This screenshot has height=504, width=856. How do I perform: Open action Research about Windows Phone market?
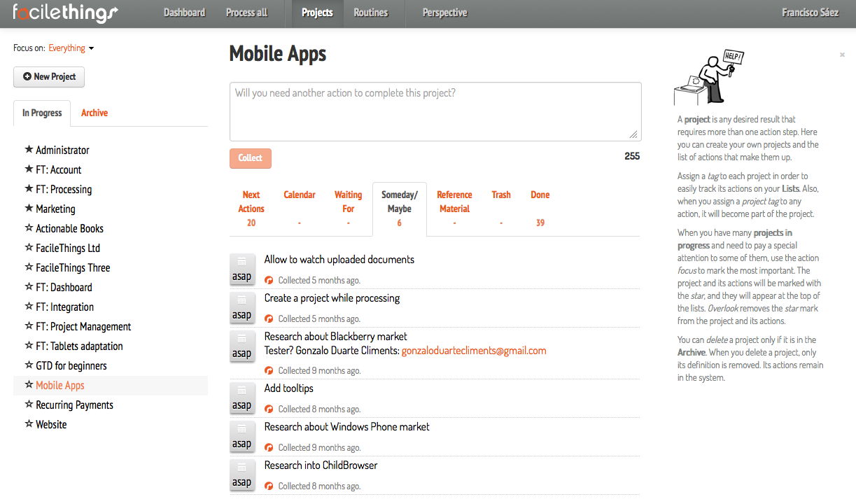click(x=346, y=427)
